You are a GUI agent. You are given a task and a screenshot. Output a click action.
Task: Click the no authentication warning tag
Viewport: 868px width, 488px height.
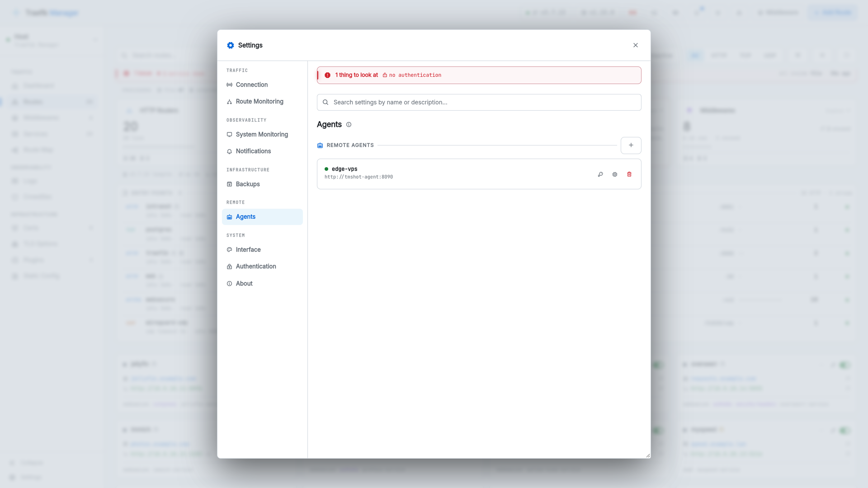[412, 75]
